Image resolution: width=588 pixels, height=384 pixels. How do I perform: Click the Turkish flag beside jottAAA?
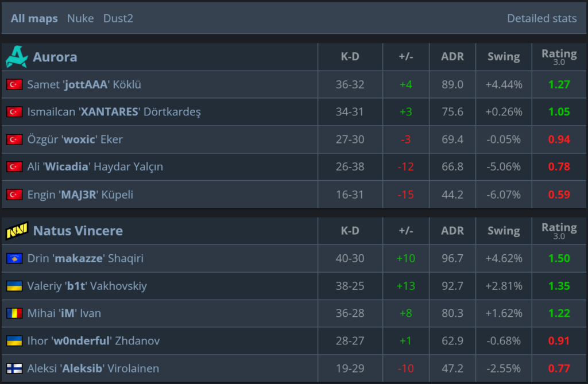[x=14, y=84]
